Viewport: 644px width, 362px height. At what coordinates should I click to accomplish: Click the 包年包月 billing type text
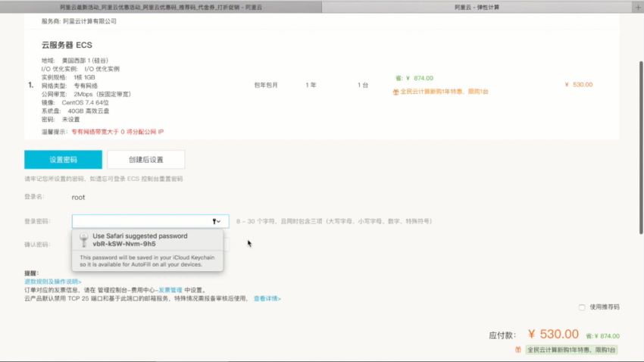pyautogui.click(x=266, y=85)
